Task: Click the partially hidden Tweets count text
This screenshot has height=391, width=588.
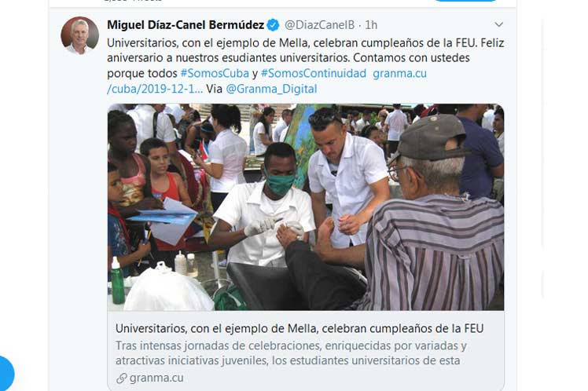Action: coord(133,1)
